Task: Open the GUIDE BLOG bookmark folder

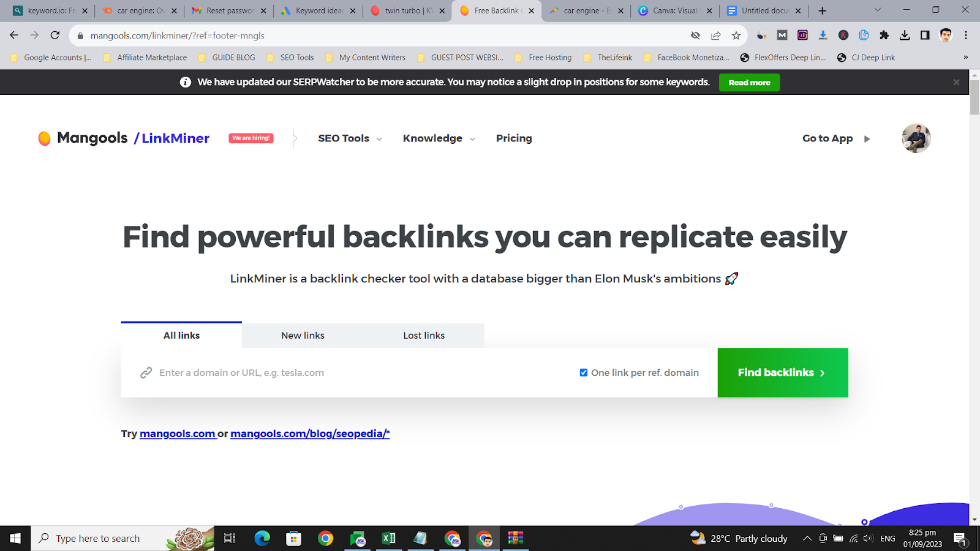Action: click(x=227, y=58)
